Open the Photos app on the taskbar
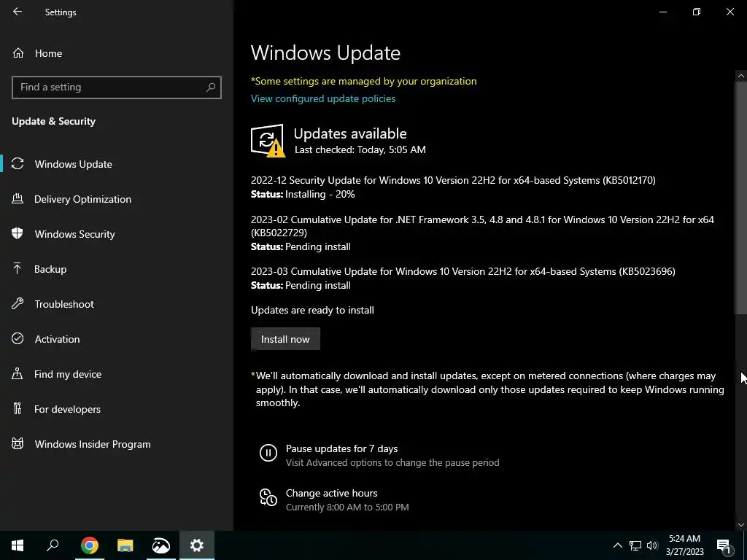 coord(161,545)
